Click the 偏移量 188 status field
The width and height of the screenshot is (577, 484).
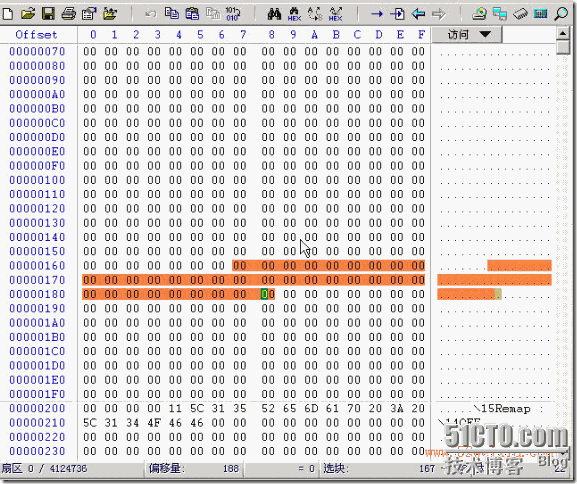point(194,469)
